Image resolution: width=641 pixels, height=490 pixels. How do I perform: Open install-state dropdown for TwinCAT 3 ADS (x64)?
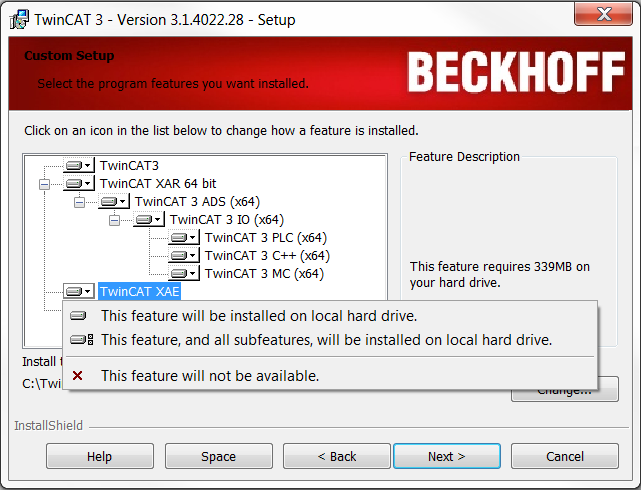click(114, 201)
